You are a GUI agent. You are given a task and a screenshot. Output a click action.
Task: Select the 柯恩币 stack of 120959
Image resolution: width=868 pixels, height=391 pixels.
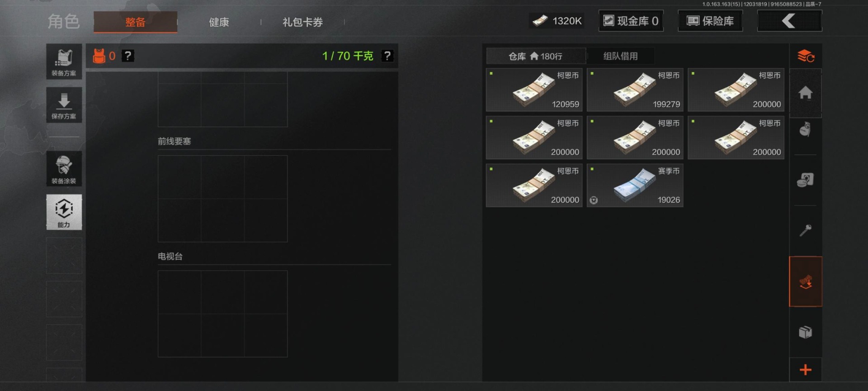[534, 90]
